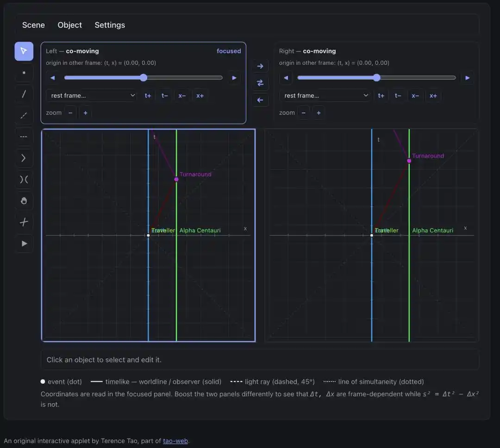Open the tao-web link
This screenshot has width=500, height=448.
[175, 441]
